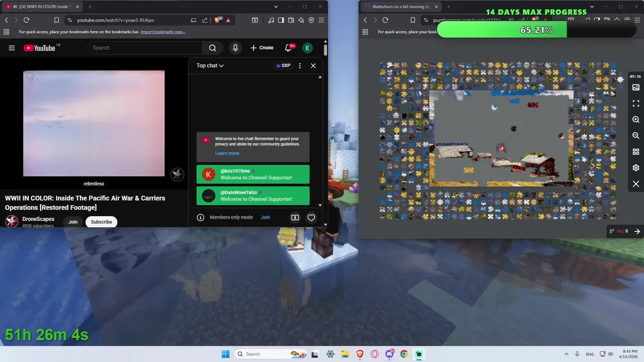Screen dimensions: 644x362
Task: Open the Learn more chat guidelines link
Action: point(227,153)
